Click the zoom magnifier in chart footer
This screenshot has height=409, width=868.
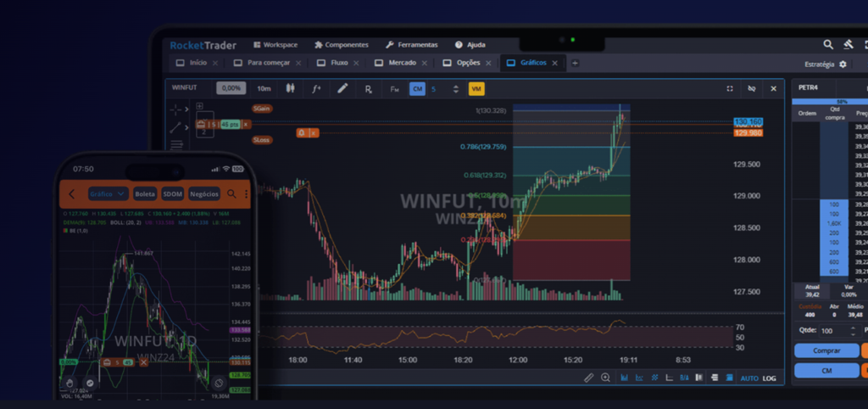point(605,378)
